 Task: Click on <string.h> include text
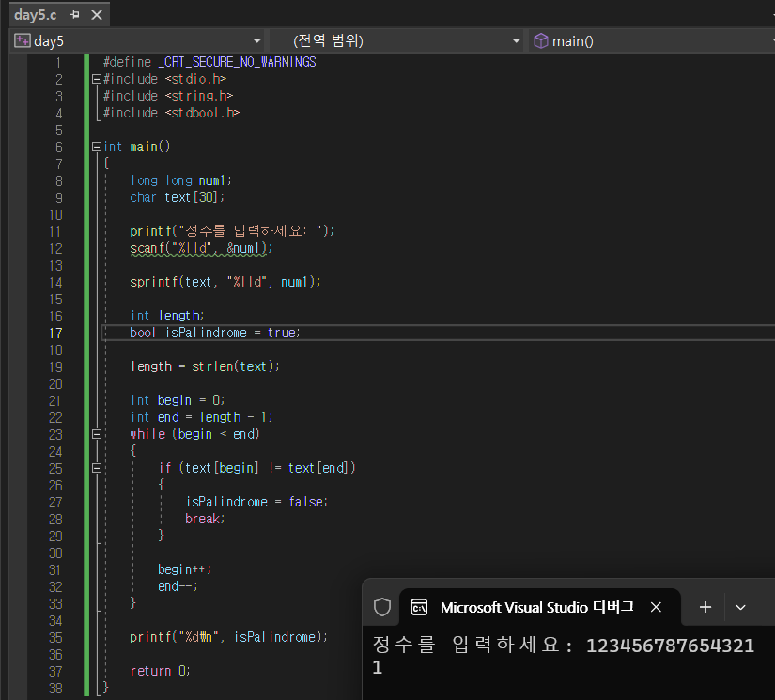[199, 96]
